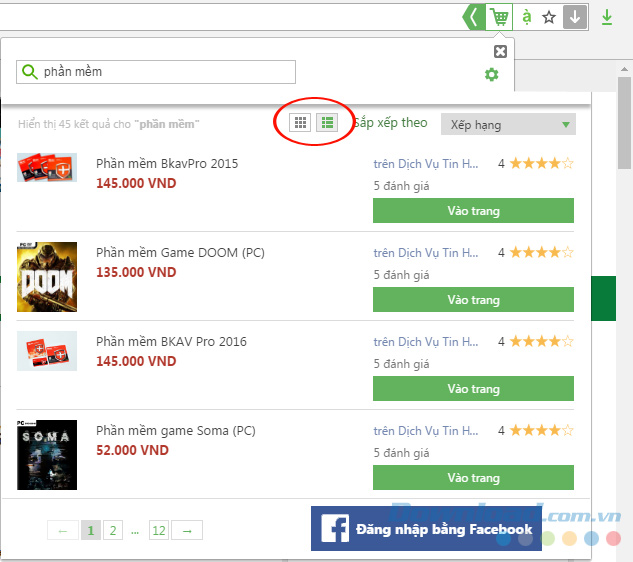Click the browser vertical scrollbar thumb
The image size is (633, 562).
[625, 124]
